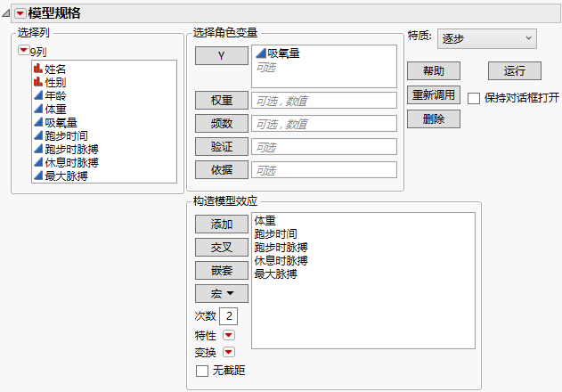Click the 验证 role button
This screenshot has height=392, width=562.
coord(222,146)
